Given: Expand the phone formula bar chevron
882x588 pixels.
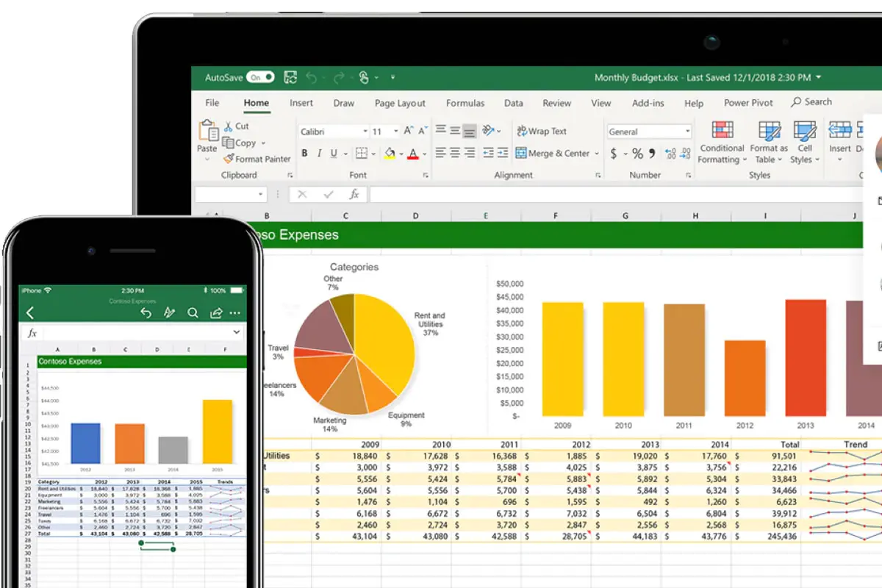Looking at the screenshot, I should tap(236, 333).
